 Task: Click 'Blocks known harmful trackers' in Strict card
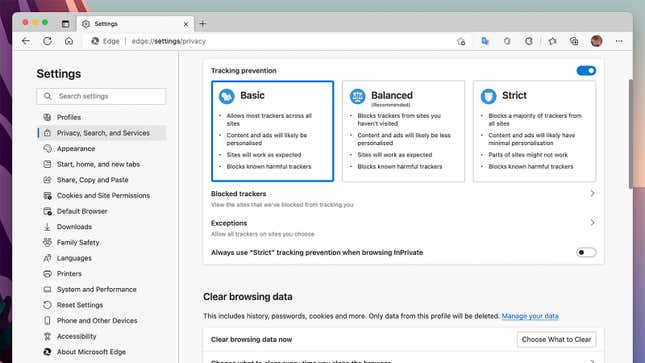coord(531,167)
